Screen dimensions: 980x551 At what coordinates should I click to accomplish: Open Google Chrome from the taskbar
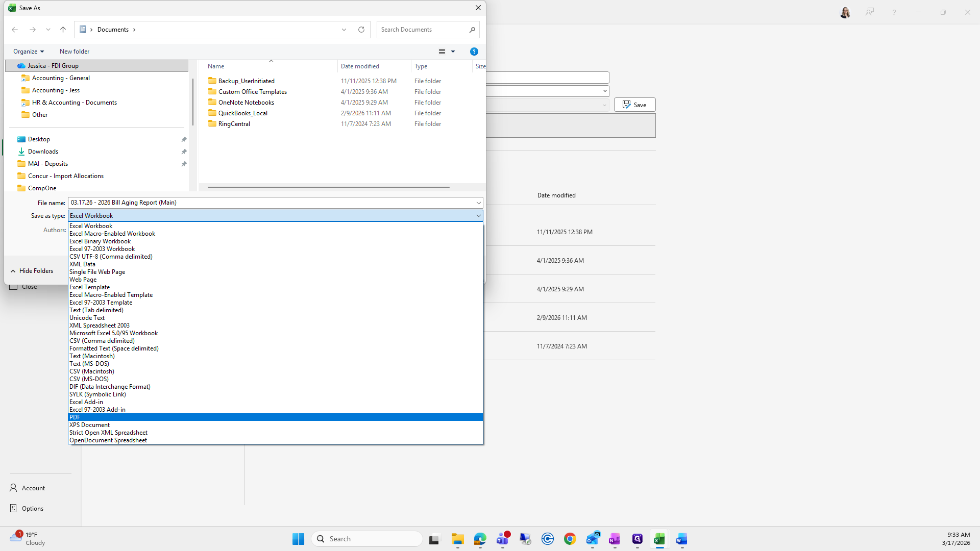pos(570,539)
